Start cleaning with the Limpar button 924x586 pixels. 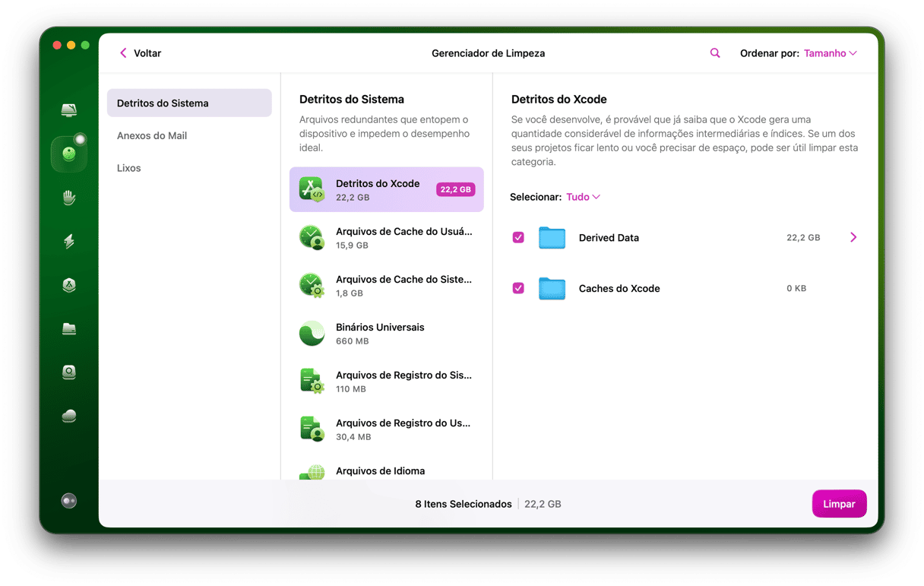tap(839, 504)
